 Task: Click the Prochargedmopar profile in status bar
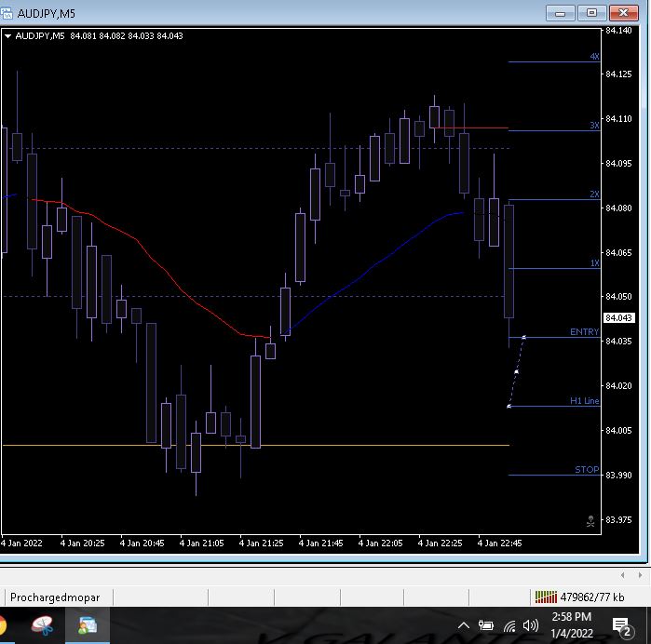pos(54,597)
